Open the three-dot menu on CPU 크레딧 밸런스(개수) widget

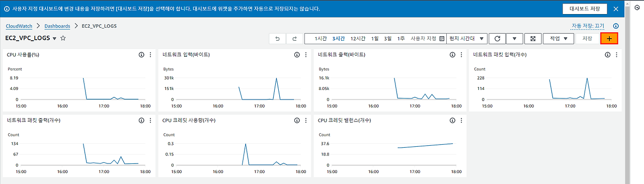[x=461, y=120]
